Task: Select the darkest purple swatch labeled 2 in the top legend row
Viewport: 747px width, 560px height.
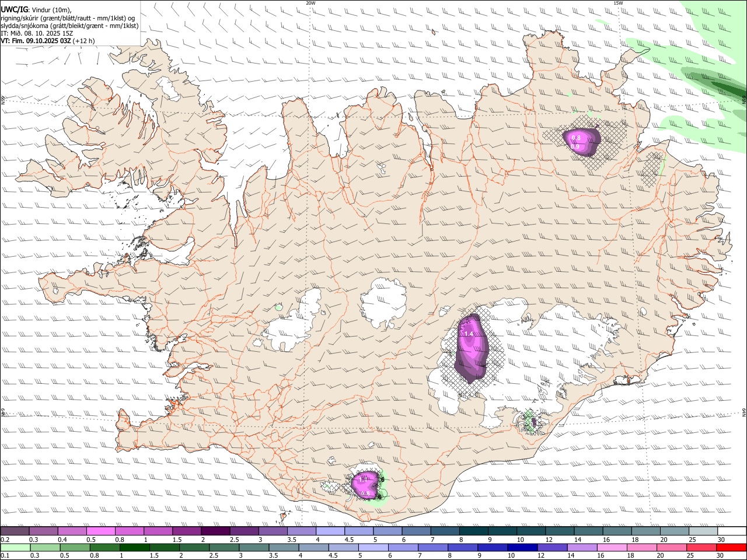Action: click(215, 531)
